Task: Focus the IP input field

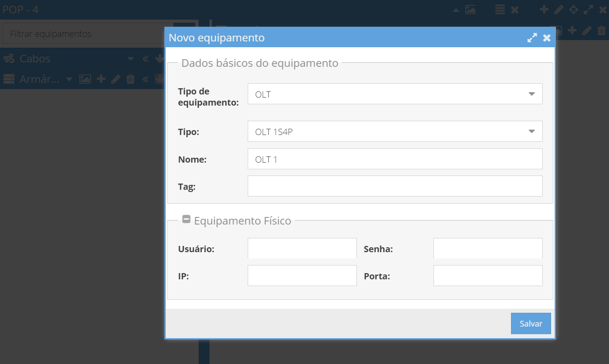Action: pyautogui.click(x=302, y=275)
